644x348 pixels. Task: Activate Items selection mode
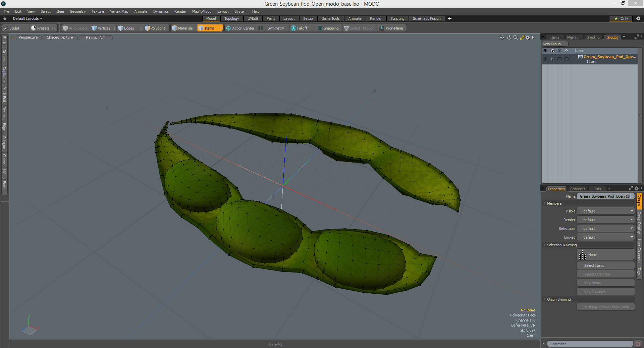pos(210,28)
